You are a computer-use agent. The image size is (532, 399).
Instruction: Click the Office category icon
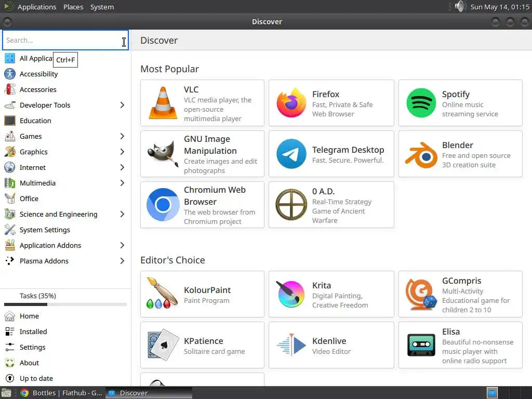click(x=10, y=198)
